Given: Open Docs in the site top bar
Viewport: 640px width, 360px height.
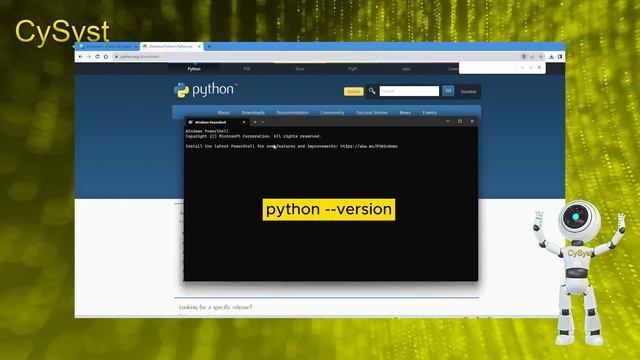Looking at the screenshot, I should [x=300, y=69].
